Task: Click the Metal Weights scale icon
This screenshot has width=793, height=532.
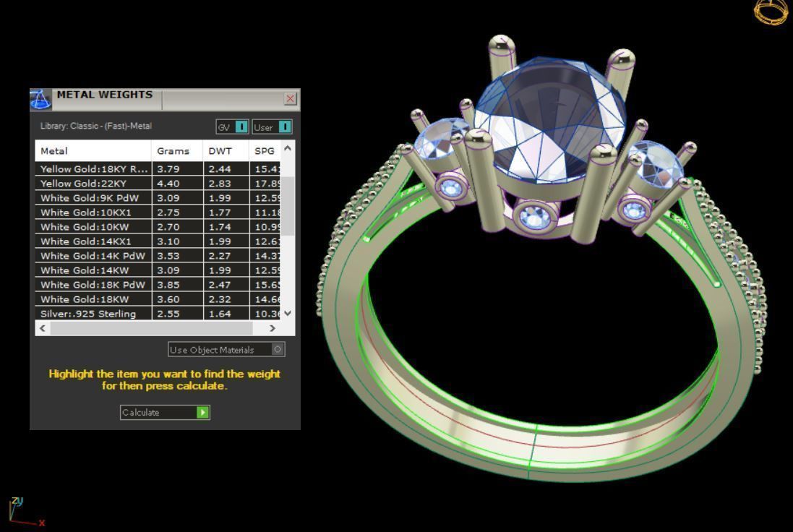Action: coord(40,100)
